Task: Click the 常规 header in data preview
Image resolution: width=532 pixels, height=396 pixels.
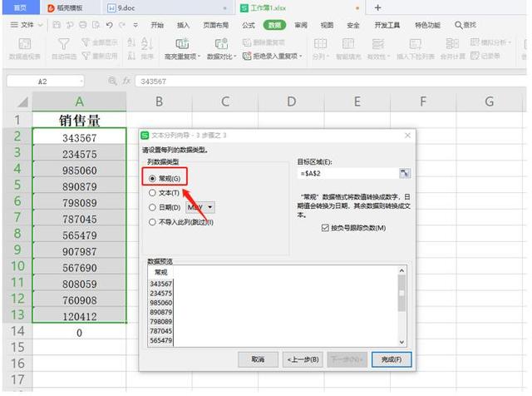Action: click(160, 272)
